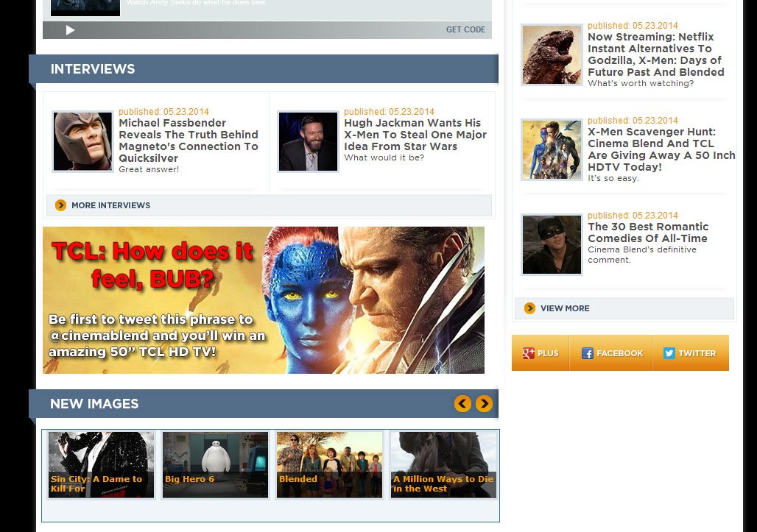757x532 pixels.
Task: Open the Big Hero 6 image
Action: click(x=215, y=465)
